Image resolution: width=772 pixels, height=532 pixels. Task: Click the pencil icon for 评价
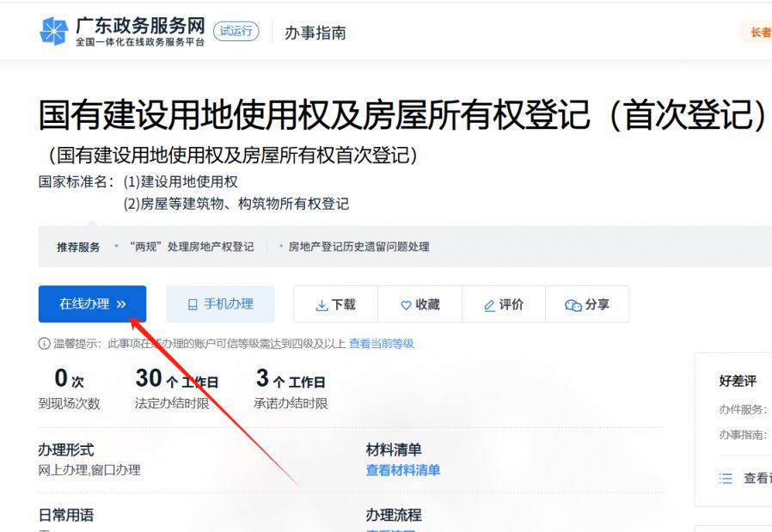pos(489,305)
